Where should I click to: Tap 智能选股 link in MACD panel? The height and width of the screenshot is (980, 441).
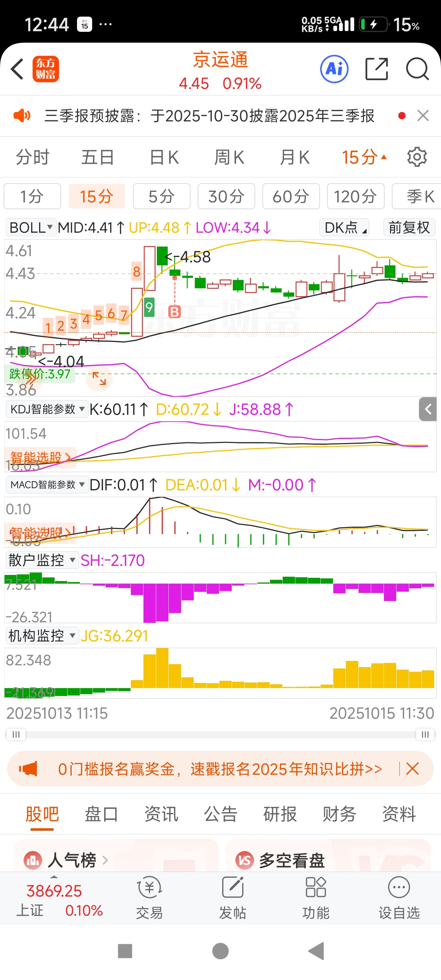coord(40,533)
